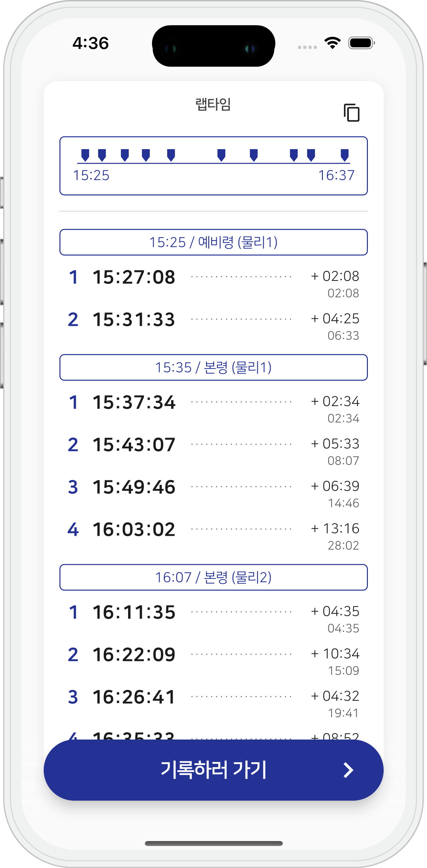Tap the right chevron arrow on blue button
Screen dimensions: 427x868
[348, 770]
